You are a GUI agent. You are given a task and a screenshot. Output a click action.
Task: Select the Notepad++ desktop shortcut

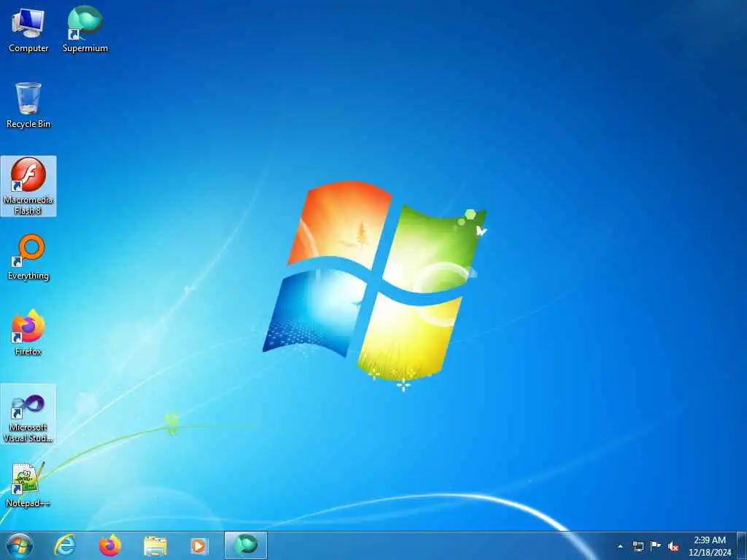[x=28, y=485]
